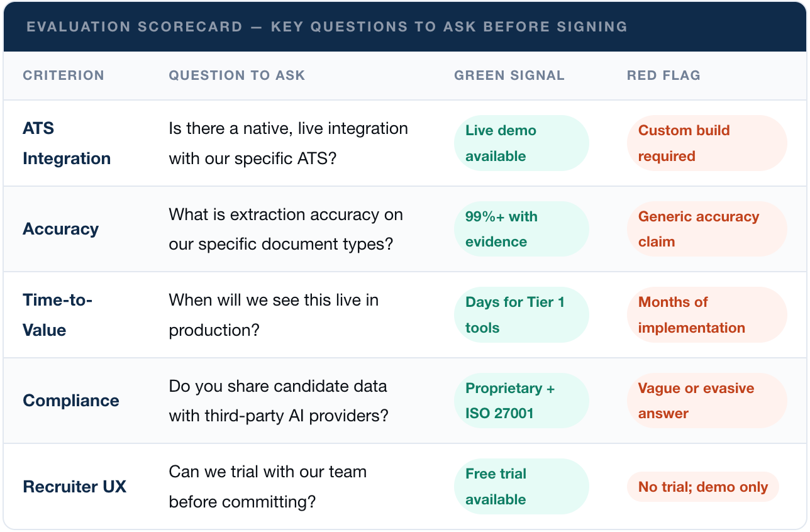Click the Time-to-Value row label

pos(57,315)
